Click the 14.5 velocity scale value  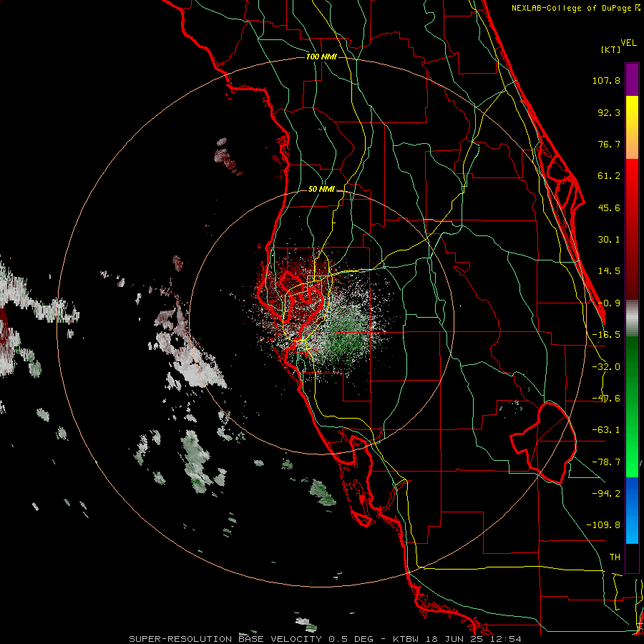(609, 271)
